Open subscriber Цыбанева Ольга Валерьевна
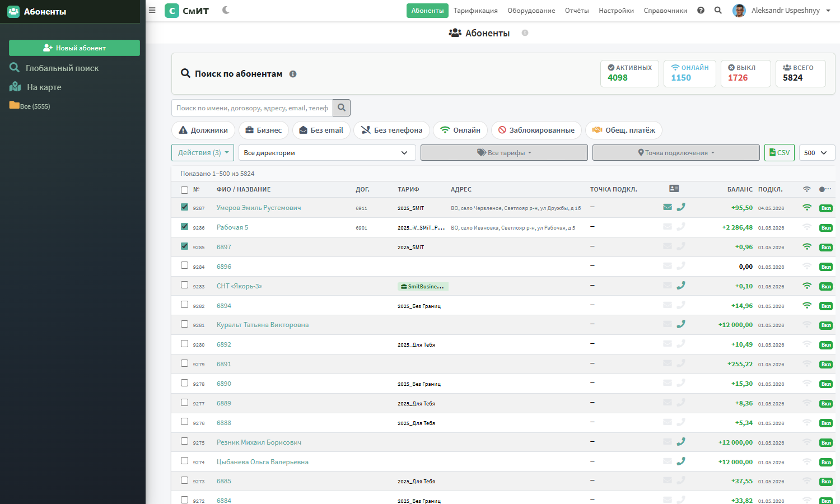Image resolution: width=840 pixels, height=504 pixels. coord(263,462)
